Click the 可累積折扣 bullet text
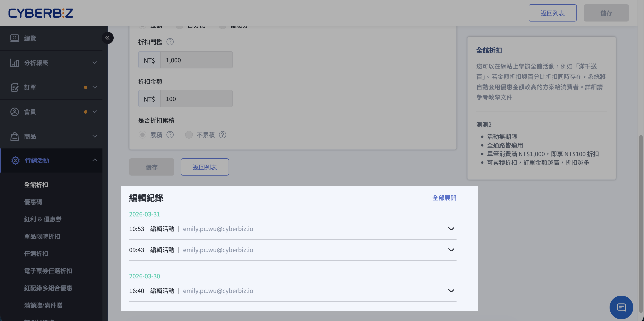 [x=538, y=163]
